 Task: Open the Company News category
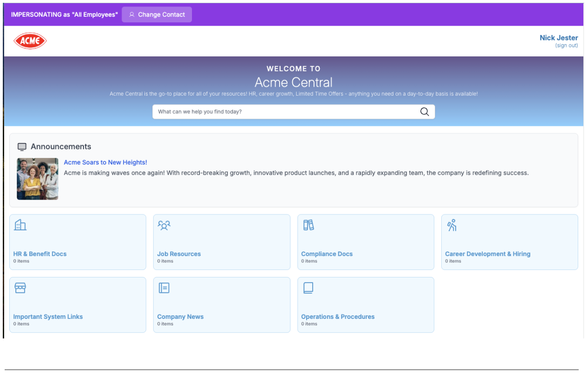[222, 305]
